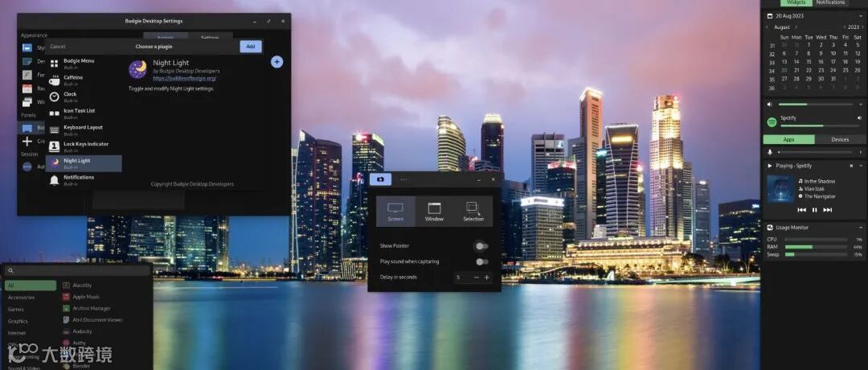Select the Budgie Menu plugin icon
The height and width of the screenshot is (370, 868).
(55, 64)
